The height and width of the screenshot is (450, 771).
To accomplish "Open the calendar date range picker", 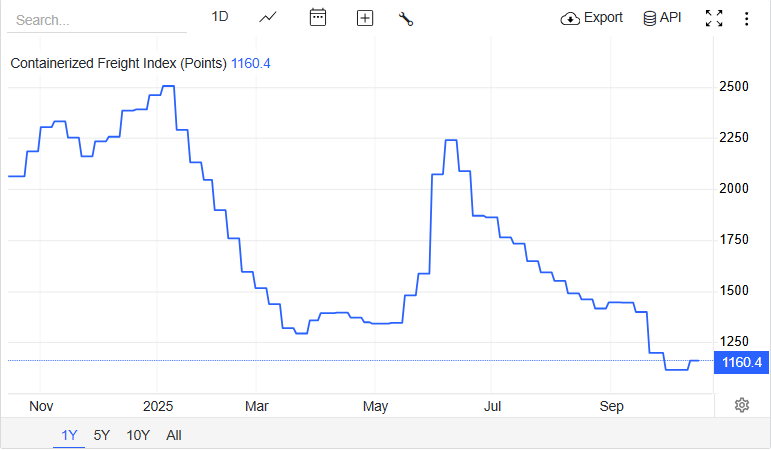I will 318,17.
